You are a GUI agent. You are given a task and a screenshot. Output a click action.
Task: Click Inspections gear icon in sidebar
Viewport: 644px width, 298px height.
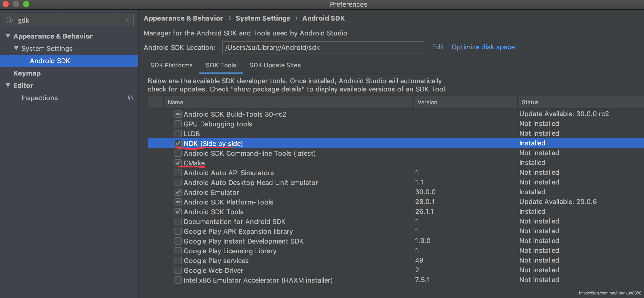click(x=131, y=97)
